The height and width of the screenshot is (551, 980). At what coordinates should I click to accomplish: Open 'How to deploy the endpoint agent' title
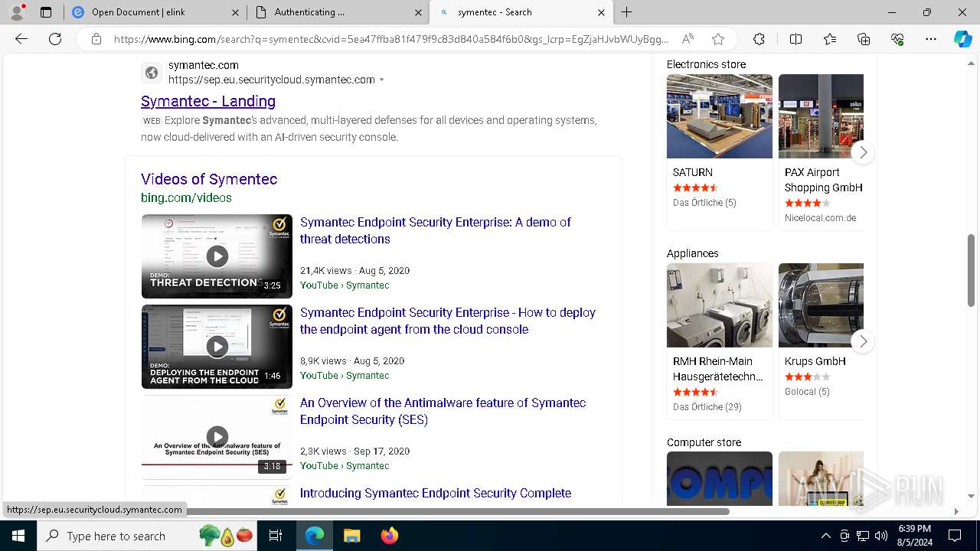[x=447, y=321]
